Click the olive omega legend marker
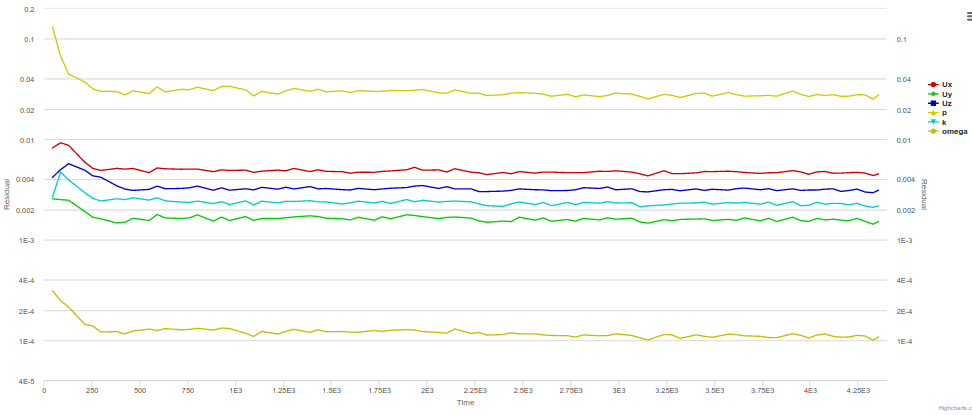The height and width of the screenshot is (415, 972). (x=934, y=131)
